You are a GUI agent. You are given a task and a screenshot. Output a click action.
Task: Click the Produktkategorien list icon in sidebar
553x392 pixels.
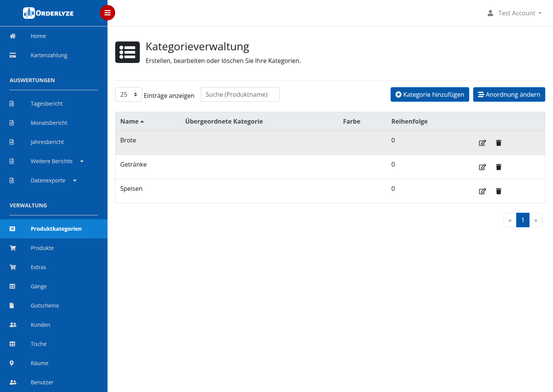pyautogui.click(x=12, y=229)
